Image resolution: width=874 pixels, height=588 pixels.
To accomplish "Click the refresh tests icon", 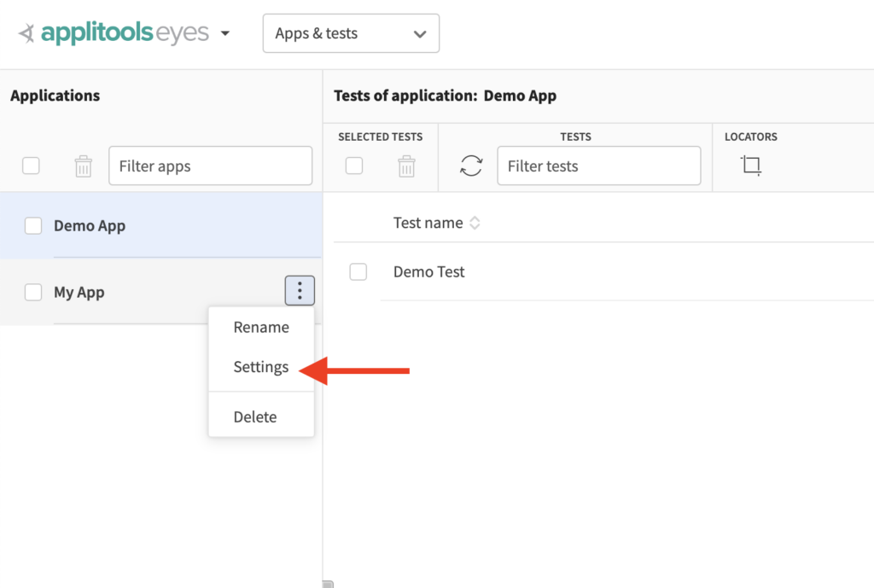I will [471, 166].
